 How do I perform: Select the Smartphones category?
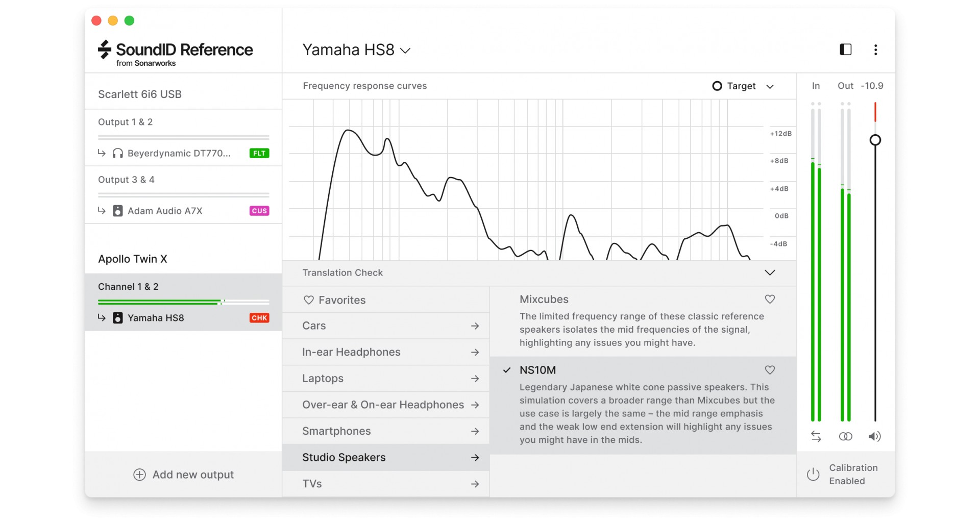[386, 431]
